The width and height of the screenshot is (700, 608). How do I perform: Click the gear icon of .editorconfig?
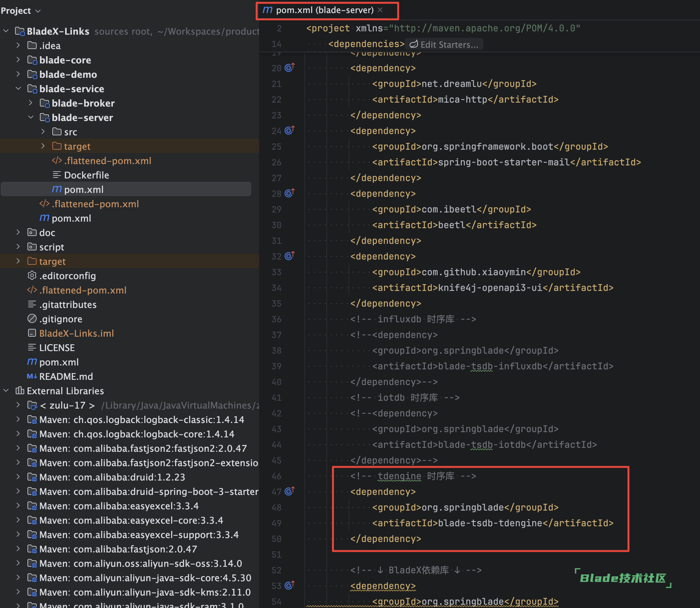(x=32, y=276)
